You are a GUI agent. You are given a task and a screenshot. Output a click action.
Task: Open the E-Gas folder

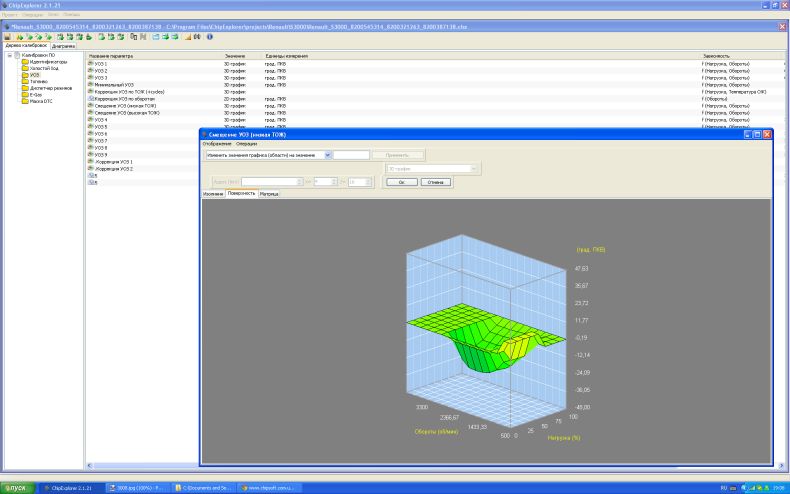coord(35,94)
